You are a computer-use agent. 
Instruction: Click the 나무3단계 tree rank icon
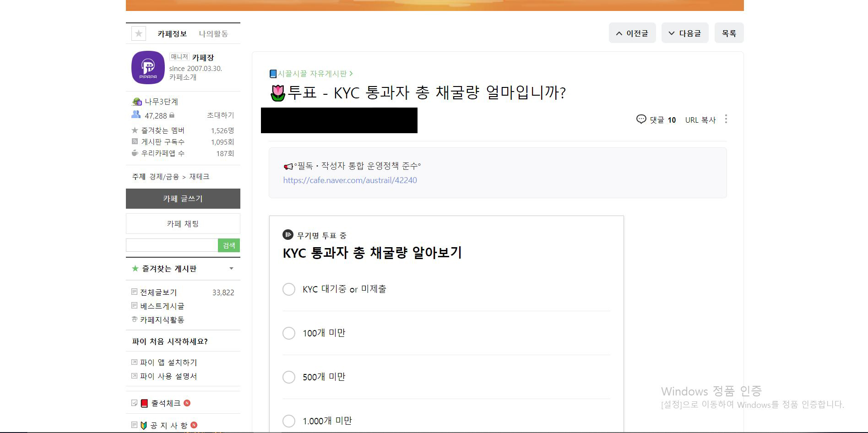click(x=137, y=102)
